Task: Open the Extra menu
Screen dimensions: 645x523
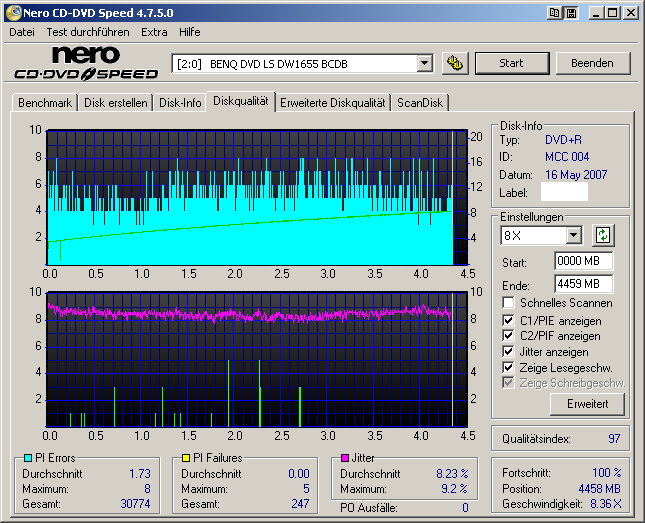Action: click(x=154, y=32)
